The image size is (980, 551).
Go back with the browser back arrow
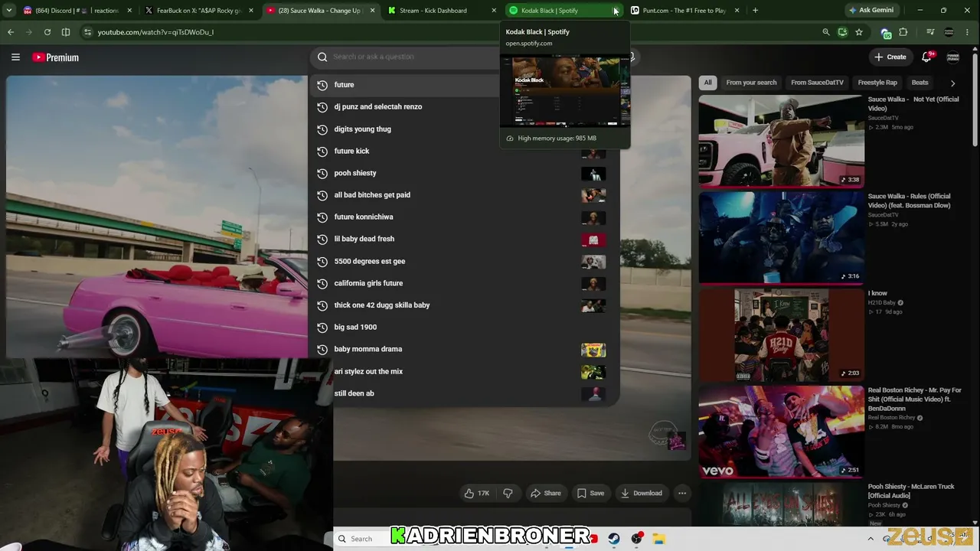[x=10, y=32]
